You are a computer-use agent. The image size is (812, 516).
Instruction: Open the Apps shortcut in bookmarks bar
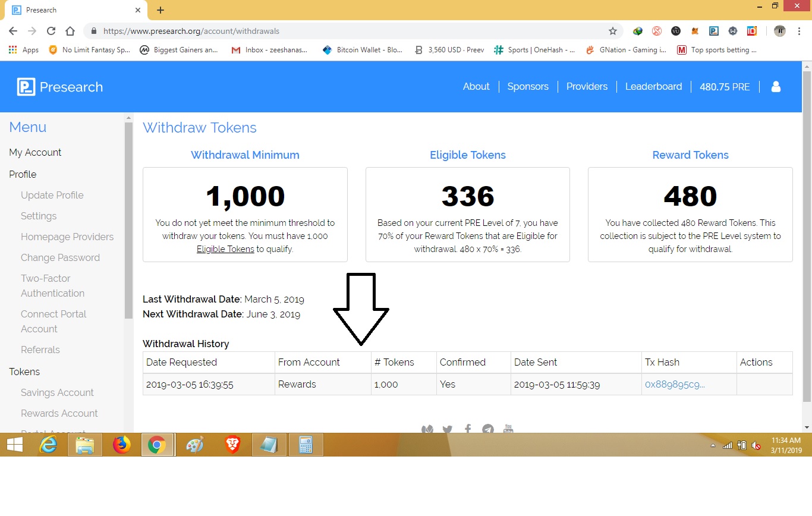point(24,50)
